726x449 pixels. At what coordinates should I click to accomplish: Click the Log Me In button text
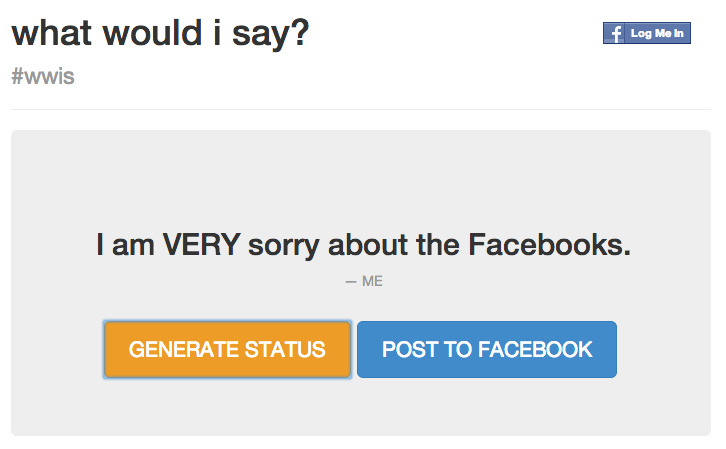pyautogui.click(x=657, y=33)
